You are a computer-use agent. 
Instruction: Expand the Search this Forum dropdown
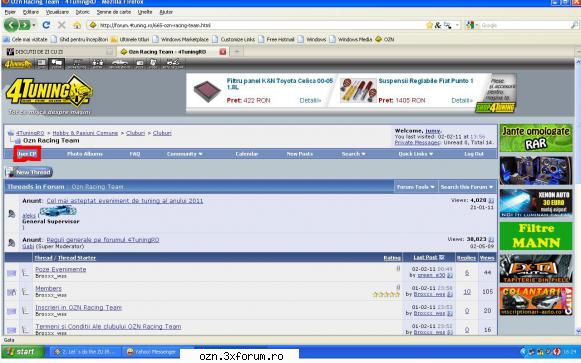(467, 187)
